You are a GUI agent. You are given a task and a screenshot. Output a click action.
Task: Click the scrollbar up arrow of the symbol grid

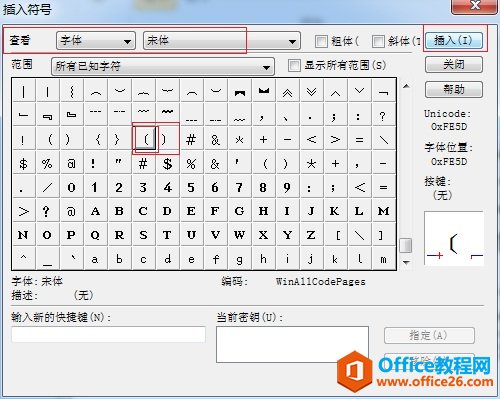pyautogui.click(x=406, y=86)
